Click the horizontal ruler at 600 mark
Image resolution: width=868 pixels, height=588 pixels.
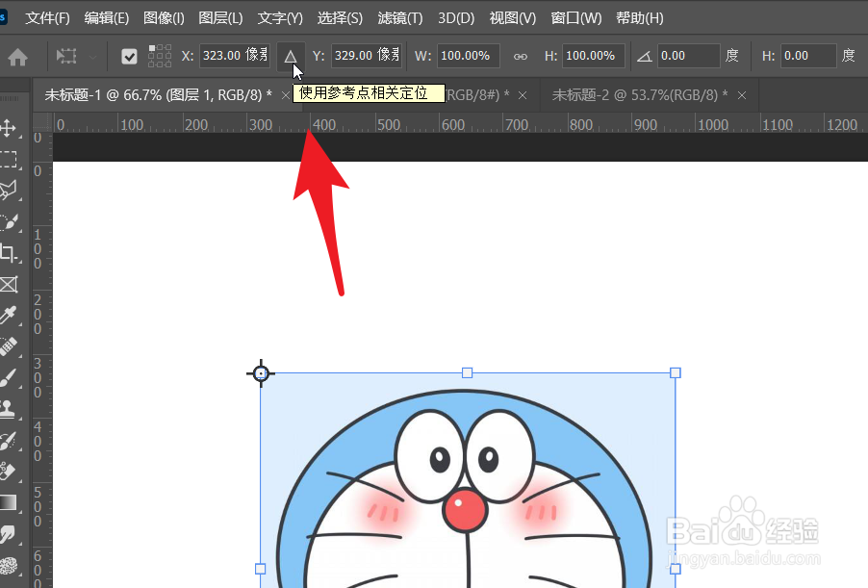pos(453,124)
